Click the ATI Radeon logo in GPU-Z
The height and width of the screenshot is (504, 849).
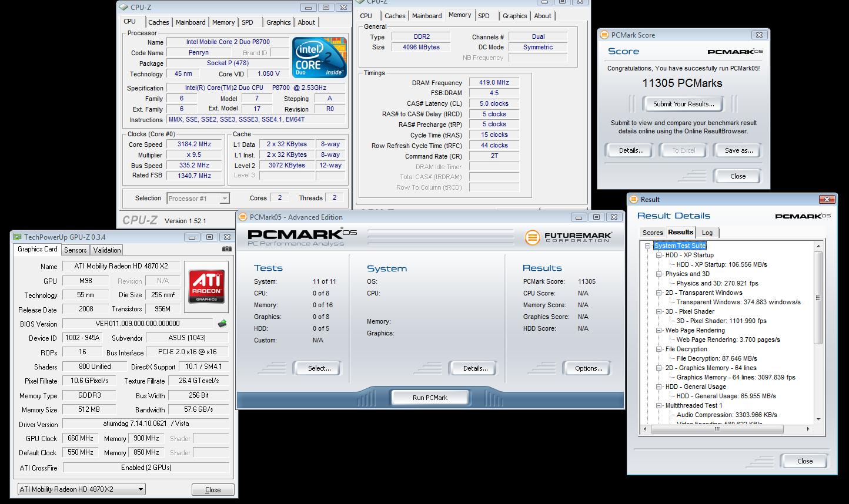(206, 286)
